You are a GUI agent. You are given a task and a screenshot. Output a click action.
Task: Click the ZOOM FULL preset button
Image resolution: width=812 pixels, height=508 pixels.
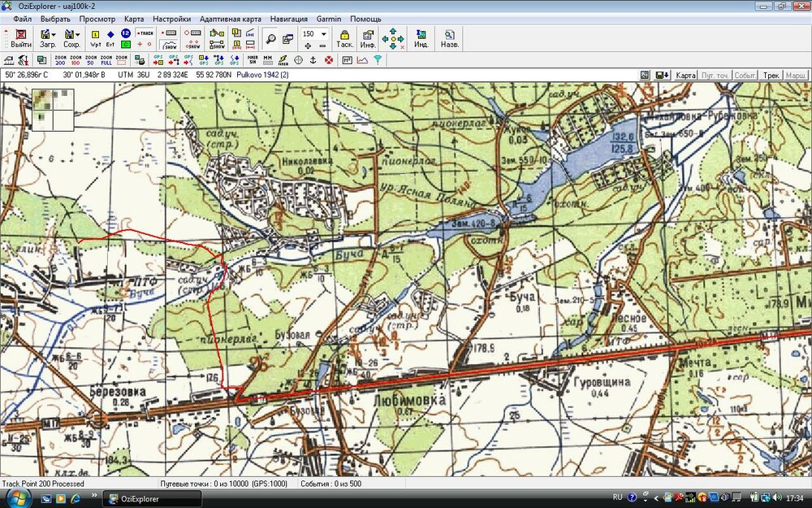106,60
